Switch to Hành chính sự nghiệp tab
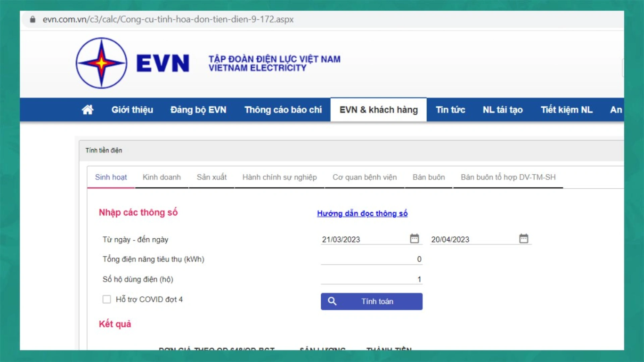The image size is (644, 362). [279, 177]
